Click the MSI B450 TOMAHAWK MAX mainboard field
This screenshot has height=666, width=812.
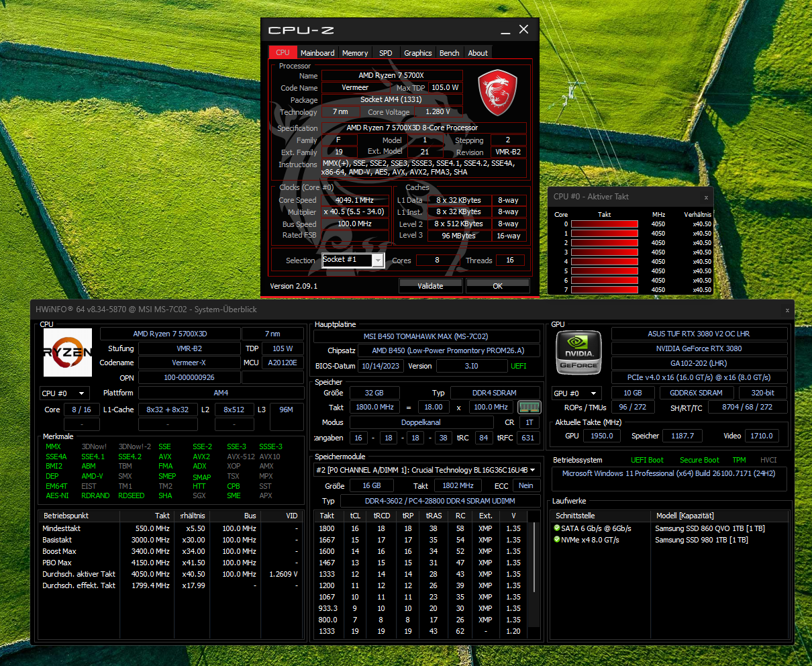pos(426,336)
